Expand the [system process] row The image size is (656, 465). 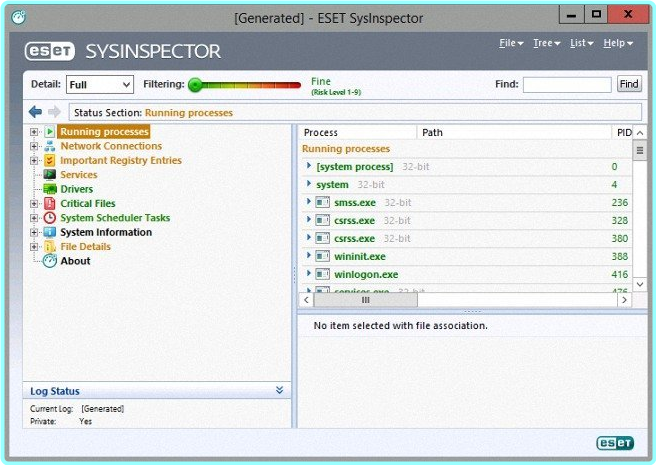pyautogui.click(x=309, y=166)
